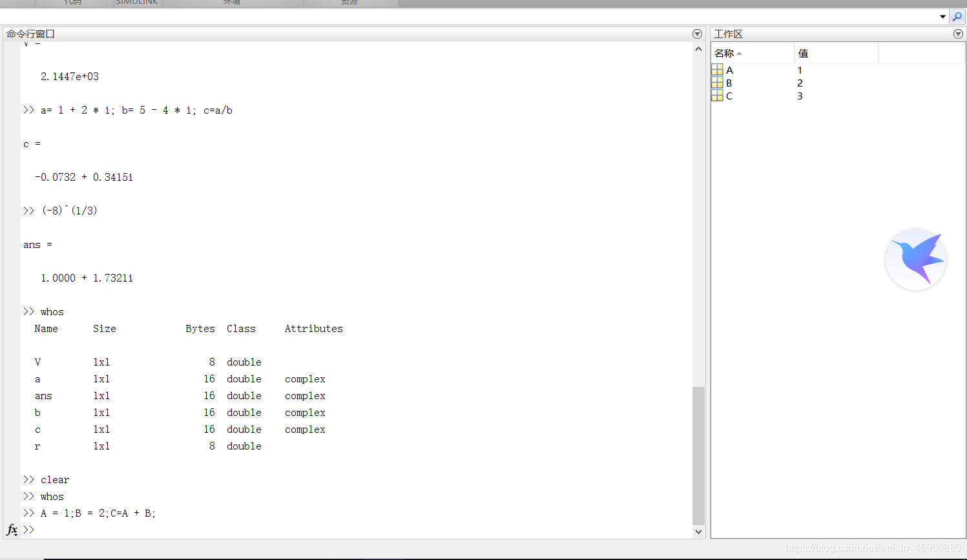Screen dimensions: 967x560
Task: Select variable A icon in Workspace
Action: click(x=717, y=70)
